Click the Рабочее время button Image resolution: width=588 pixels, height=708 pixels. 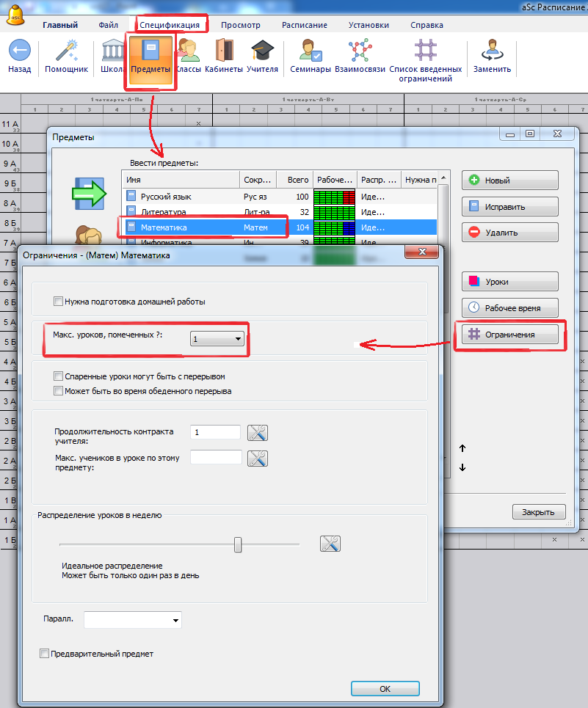[509, 307]
